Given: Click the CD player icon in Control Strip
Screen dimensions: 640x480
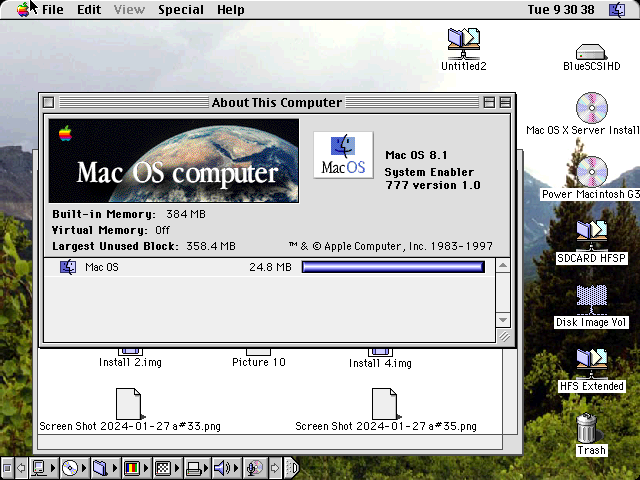Looking at the screenshot, I should (x=70, y=468).
